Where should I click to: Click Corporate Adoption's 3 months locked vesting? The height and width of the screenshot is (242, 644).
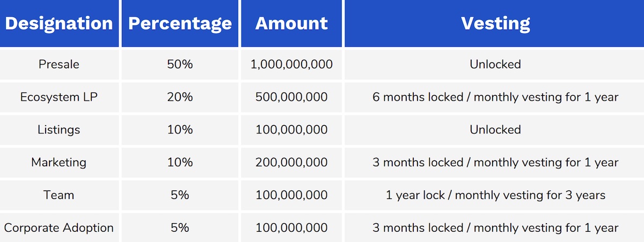tap(495, 227)
